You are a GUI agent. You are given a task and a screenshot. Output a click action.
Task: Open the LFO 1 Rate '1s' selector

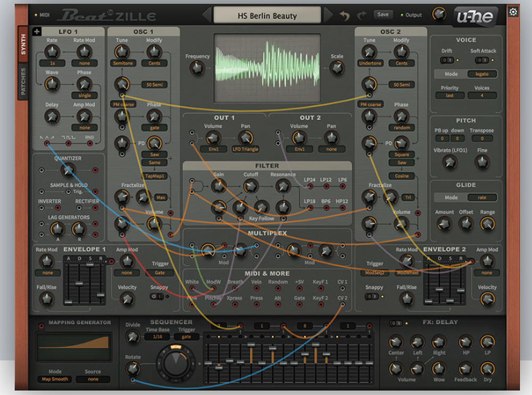(x=53, y=63)
